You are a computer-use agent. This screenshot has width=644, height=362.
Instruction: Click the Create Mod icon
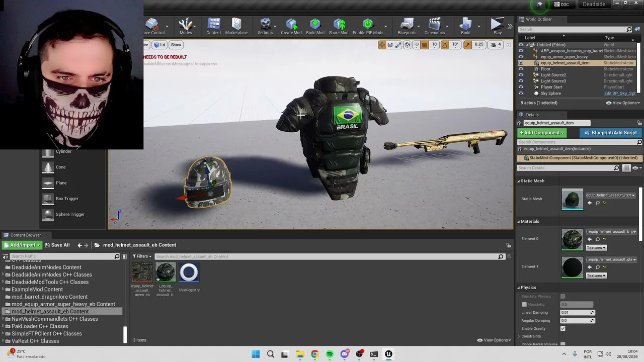291,26
